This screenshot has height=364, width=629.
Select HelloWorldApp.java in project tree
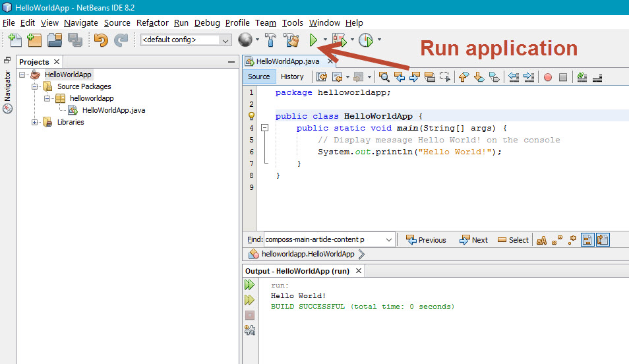(x=113, y=110)
